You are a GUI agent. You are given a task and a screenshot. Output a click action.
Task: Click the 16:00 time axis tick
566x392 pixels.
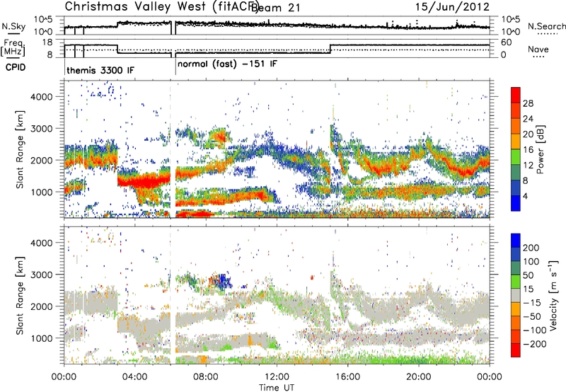[347, 376]
